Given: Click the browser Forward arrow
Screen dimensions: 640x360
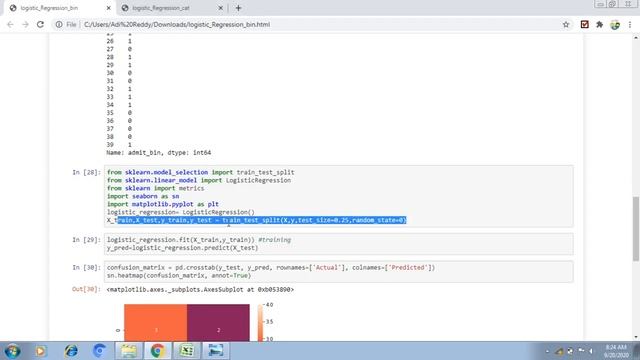Looking at the screenshot, I should [25, 24].
